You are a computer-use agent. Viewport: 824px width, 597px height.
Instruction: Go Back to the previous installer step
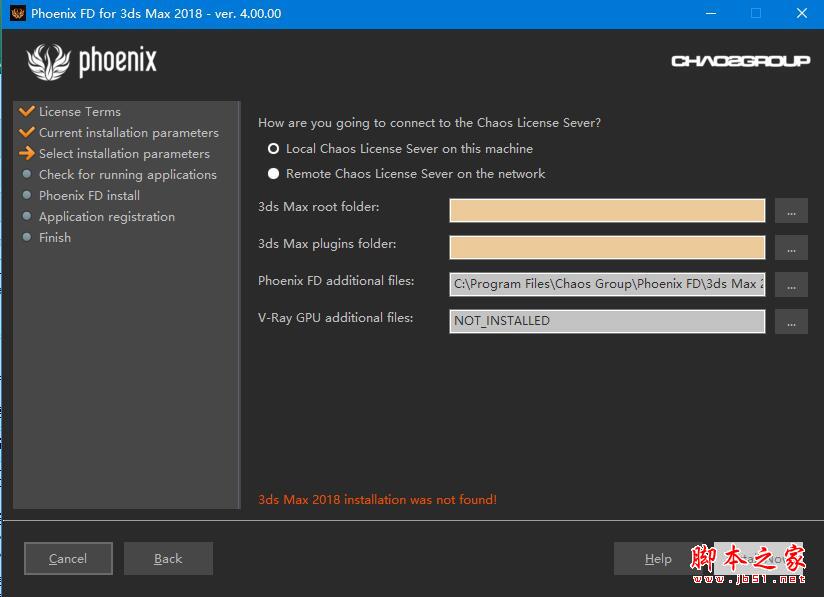click(168, 559)
